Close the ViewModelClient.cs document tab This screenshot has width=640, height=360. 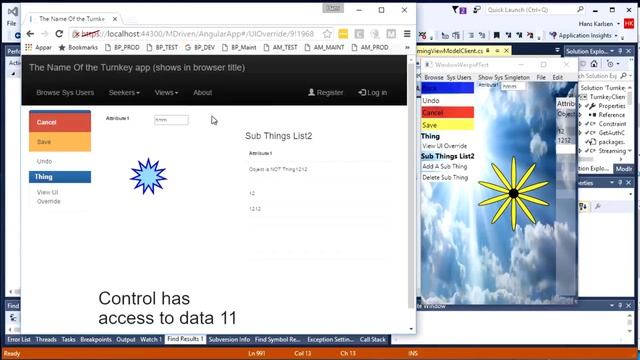(x=506, y=51)
